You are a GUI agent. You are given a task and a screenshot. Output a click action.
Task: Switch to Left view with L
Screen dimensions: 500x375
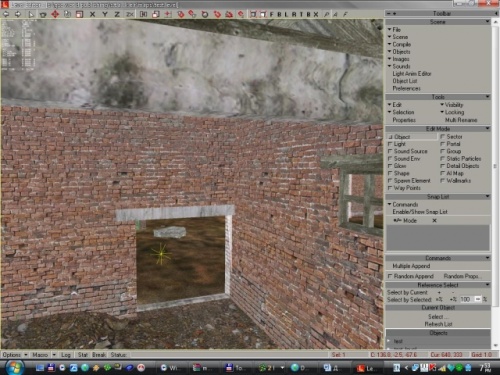(x=286, y=14)
